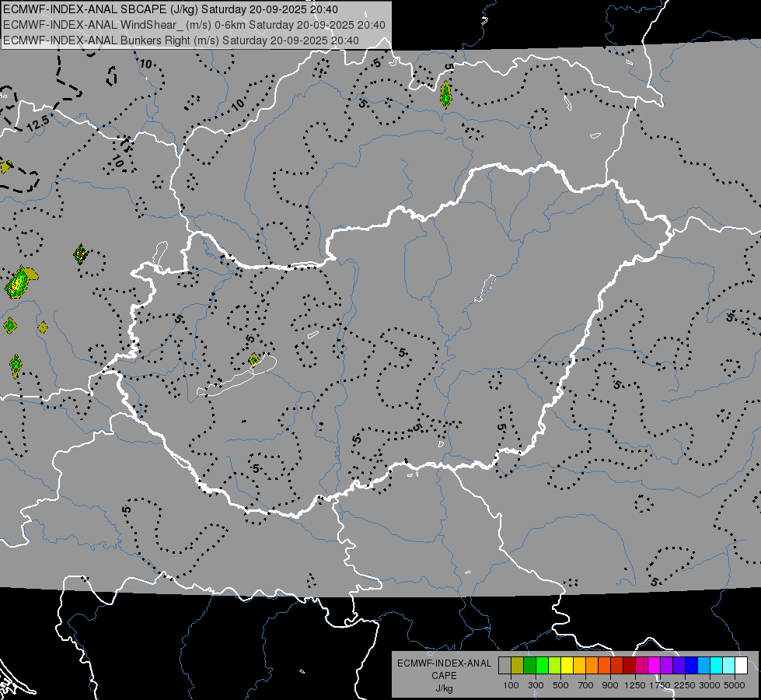Click the 12.5 wind shear contour label
The image size is (761, 700).
(x=38, y=123)
